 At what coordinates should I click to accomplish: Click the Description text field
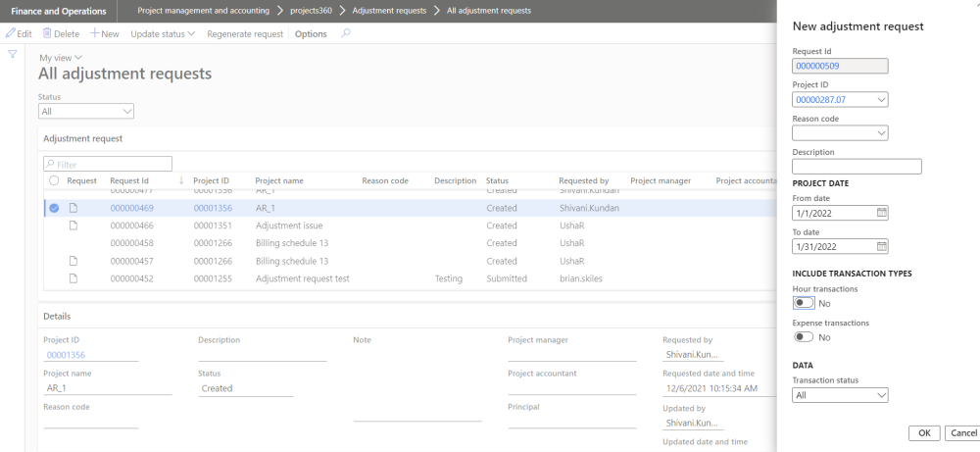(857, 167)
